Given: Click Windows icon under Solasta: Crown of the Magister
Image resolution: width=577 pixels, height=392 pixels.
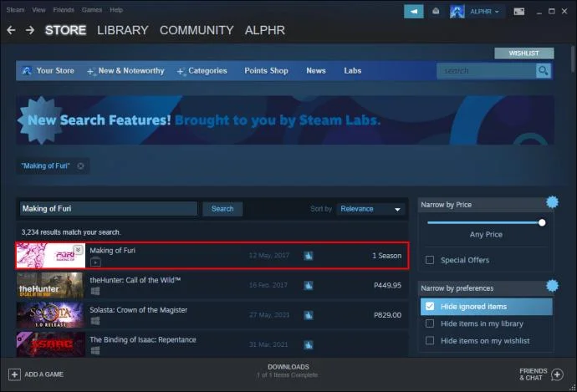Looking at the screenshot, I should [x=95, y=321].
